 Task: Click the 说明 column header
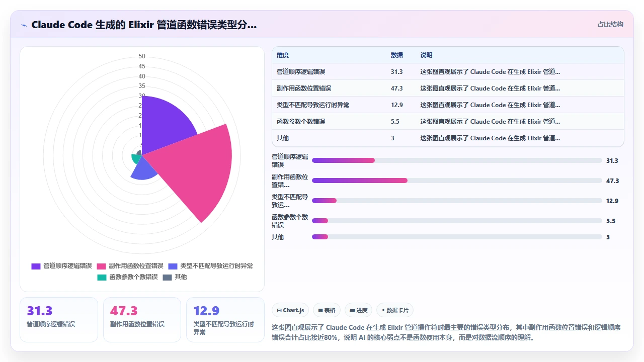(427, 55)
